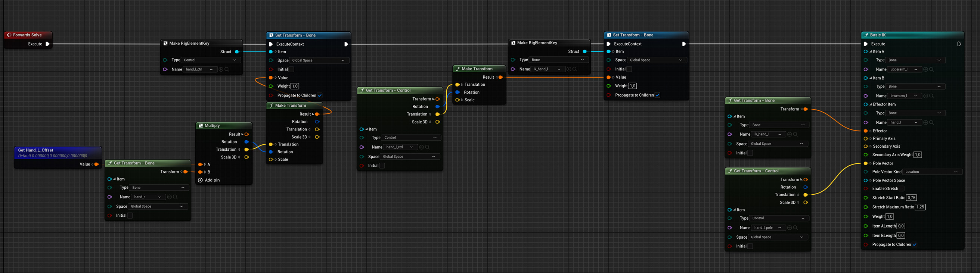This screenshot has width=980, height=273.
Task: Expand Pole Vector Space in Basic IK
Action: coord(871,181)
